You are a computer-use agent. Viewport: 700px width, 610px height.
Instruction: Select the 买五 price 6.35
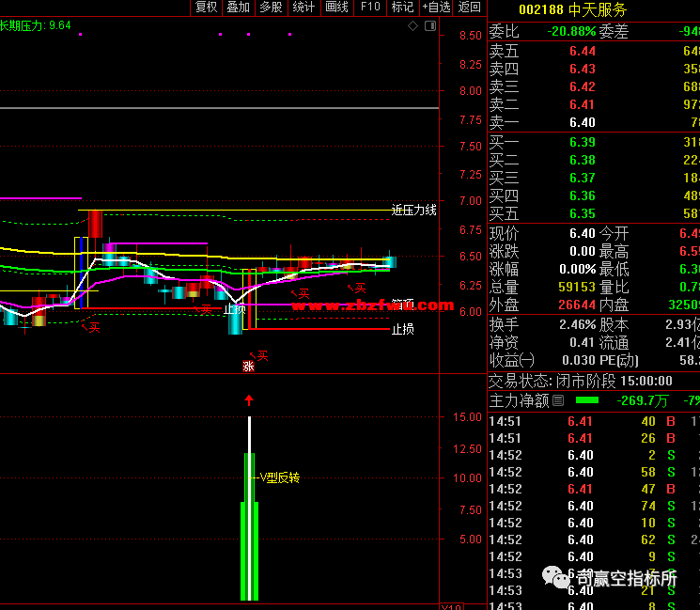point(583,214)
